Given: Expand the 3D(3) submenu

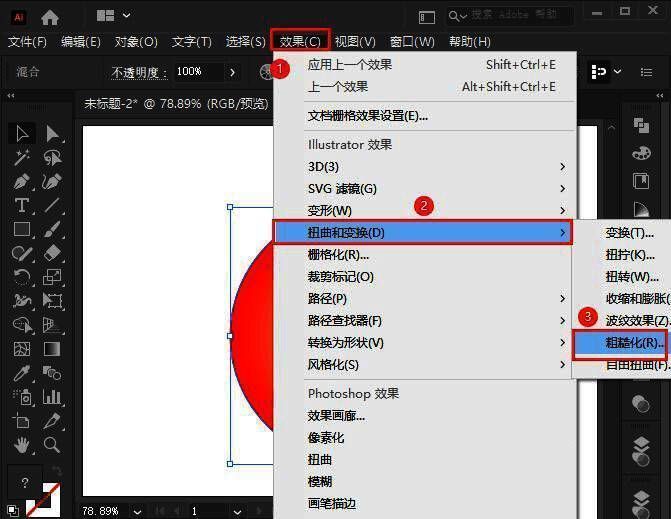Looking at the screenshot, I should pyautogui.click(x=436, y=166).
